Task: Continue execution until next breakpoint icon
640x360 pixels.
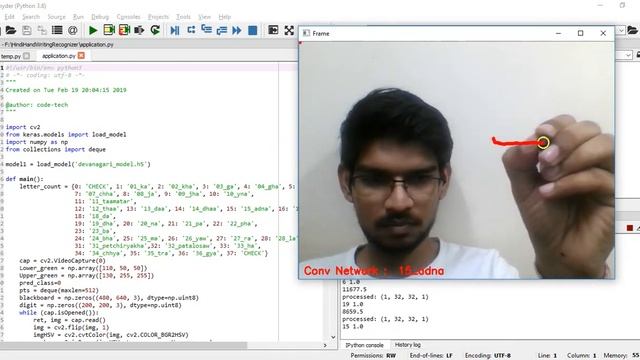Action: (x=237, y=30)
